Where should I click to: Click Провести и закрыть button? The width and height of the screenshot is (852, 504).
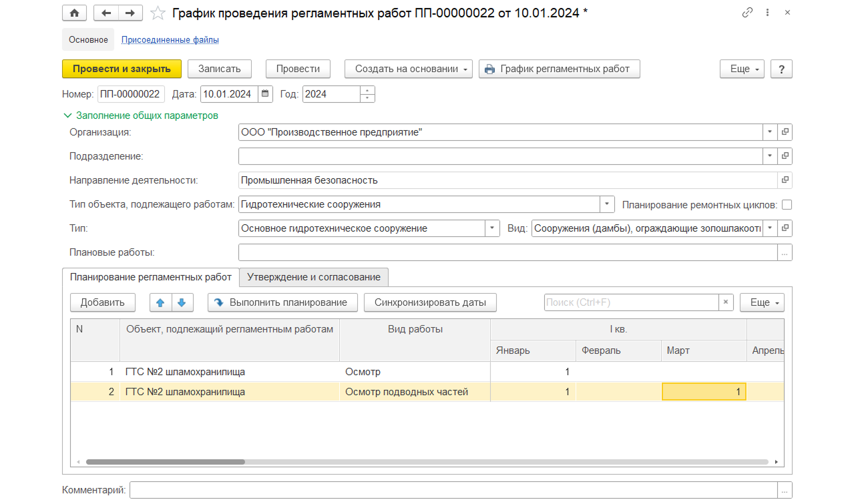pyautogui.click(x=122, y=69)
